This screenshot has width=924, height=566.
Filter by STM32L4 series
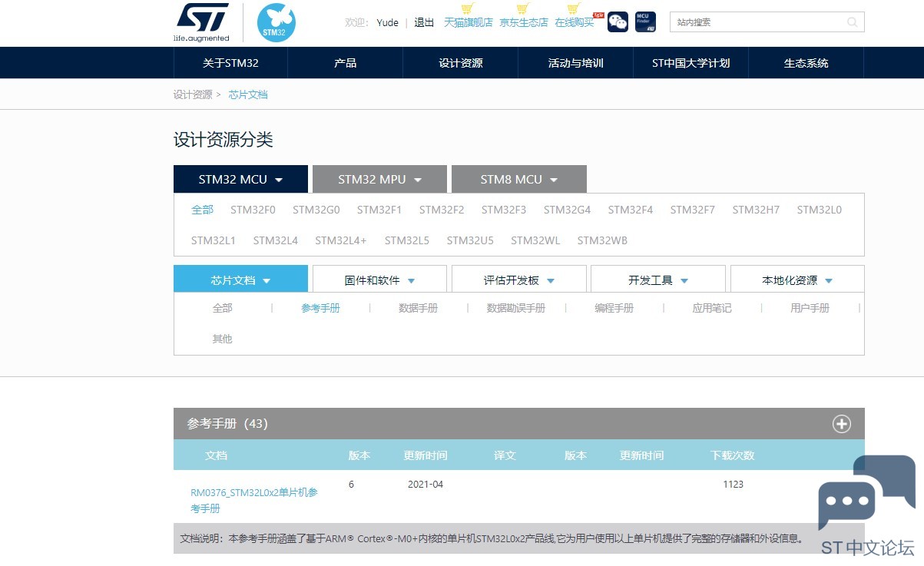[x=275, y=240]
